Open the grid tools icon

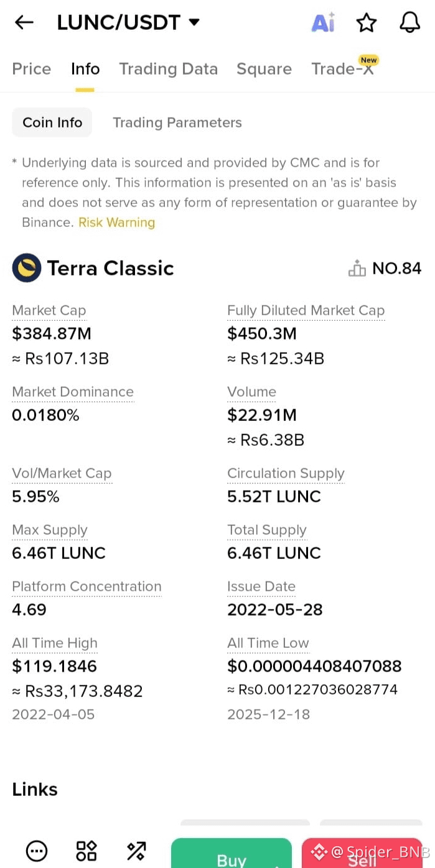(87, 851)
